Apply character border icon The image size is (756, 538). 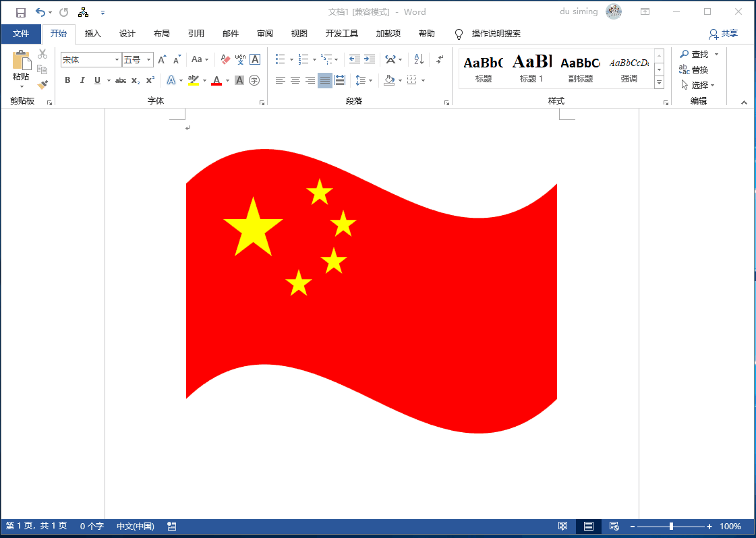tap(255, 59)
